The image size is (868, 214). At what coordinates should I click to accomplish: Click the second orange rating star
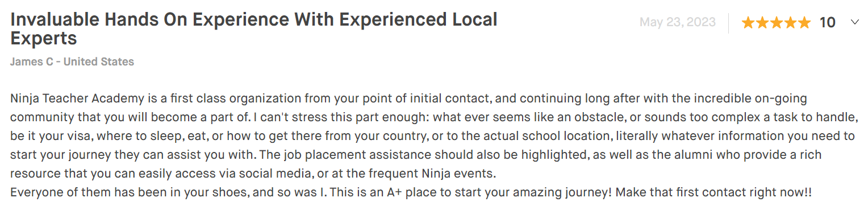point(762,23)
